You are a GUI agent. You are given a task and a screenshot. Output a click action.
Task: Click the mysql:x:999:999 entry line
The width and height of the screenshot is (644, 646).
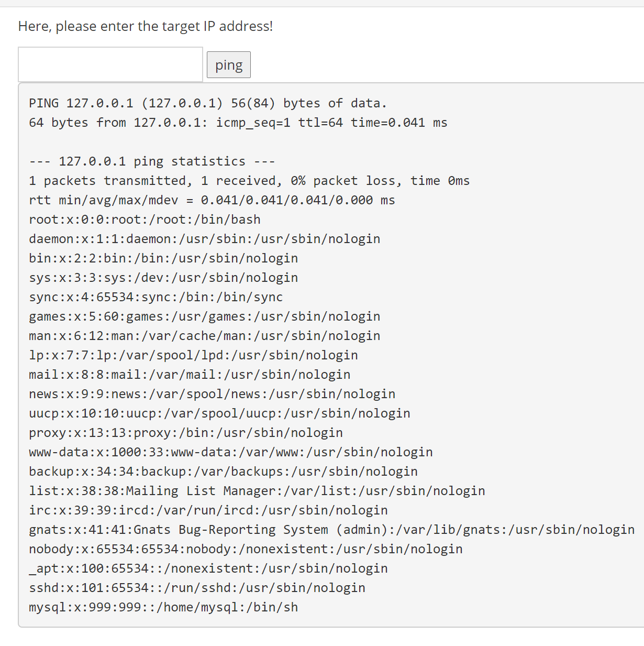[x=163, y=607]
